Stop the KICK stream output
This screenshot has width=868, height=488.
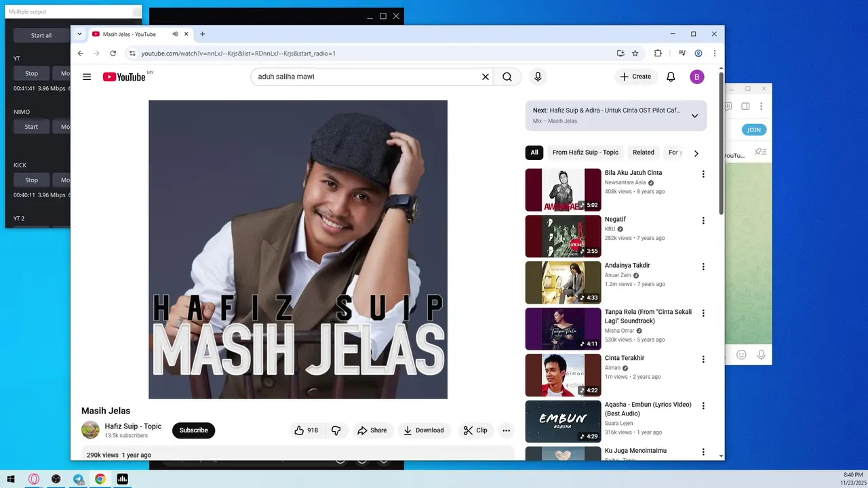[31, 180]
